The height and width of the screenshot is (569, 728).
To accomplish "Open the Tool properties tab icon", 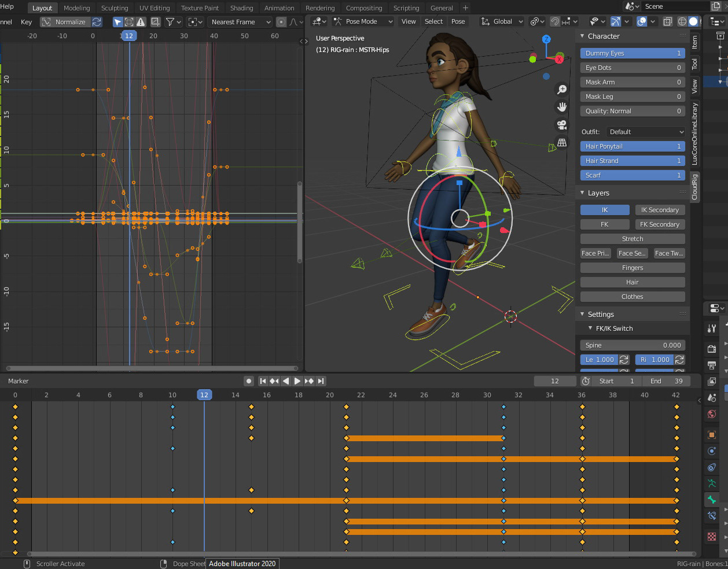I will pyautogui.click(x=712, y=328).
